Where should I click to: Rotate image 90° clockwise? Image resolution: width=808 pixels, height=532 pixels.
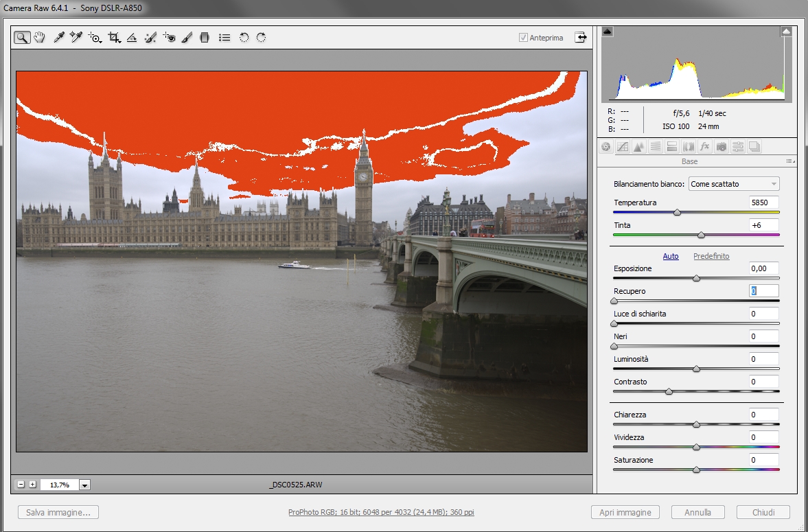(x=262, y=38)
